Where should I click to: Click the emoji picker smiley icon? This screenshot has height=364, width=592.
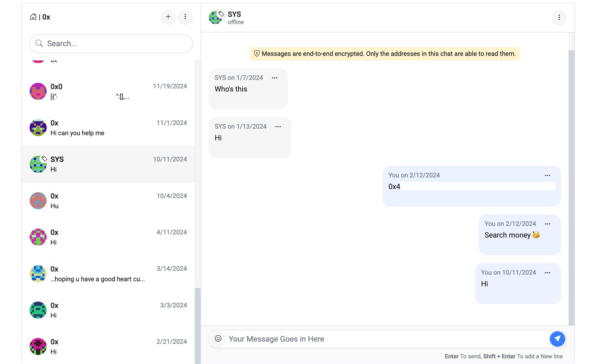(218, 339)
